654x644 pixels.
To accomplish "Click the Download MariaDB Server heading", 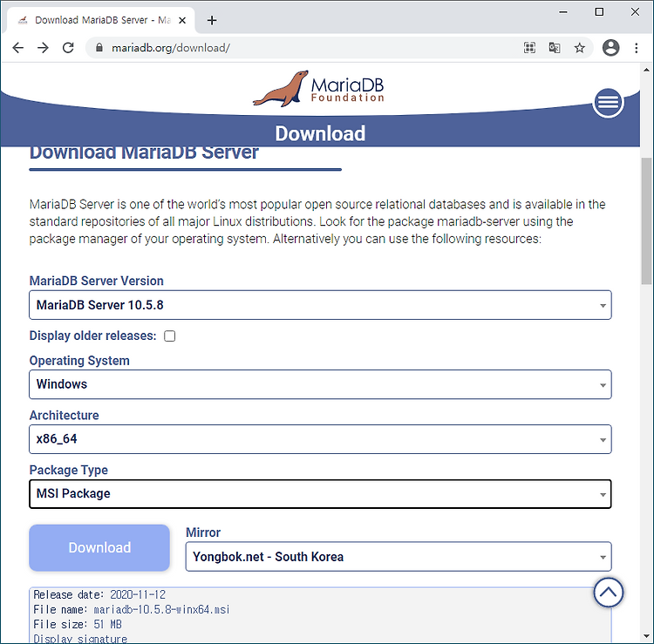I will point(144,153).
